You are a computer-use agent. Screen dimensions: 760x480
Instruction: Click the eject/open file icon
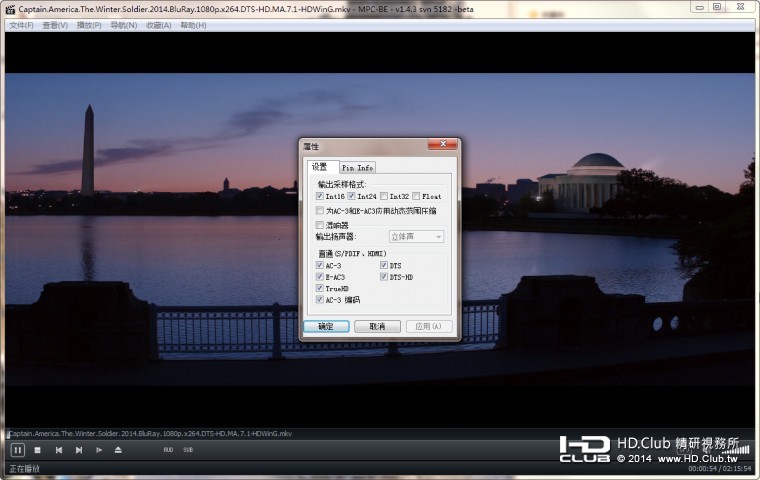tap(118, 450)
